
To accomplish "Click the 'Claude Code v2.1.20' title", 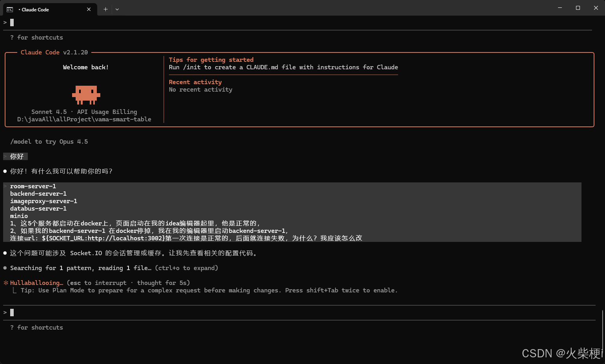I will 54,52.
